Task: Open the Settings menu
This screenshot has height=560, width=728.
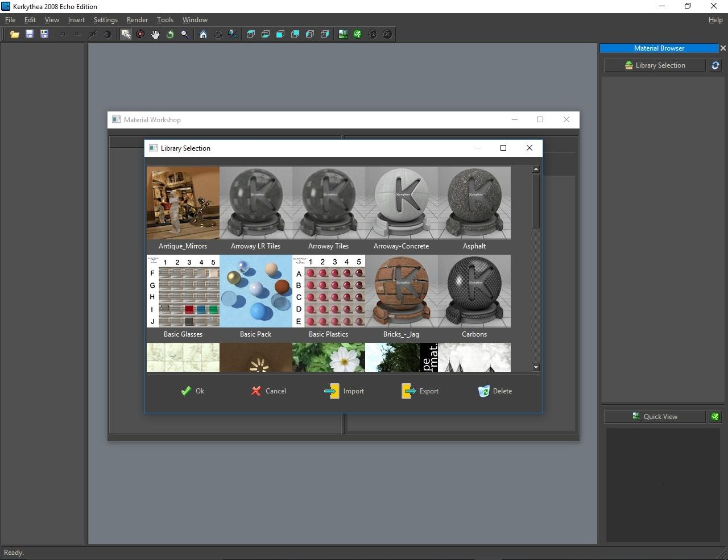Action: click(x=106, y=20)
